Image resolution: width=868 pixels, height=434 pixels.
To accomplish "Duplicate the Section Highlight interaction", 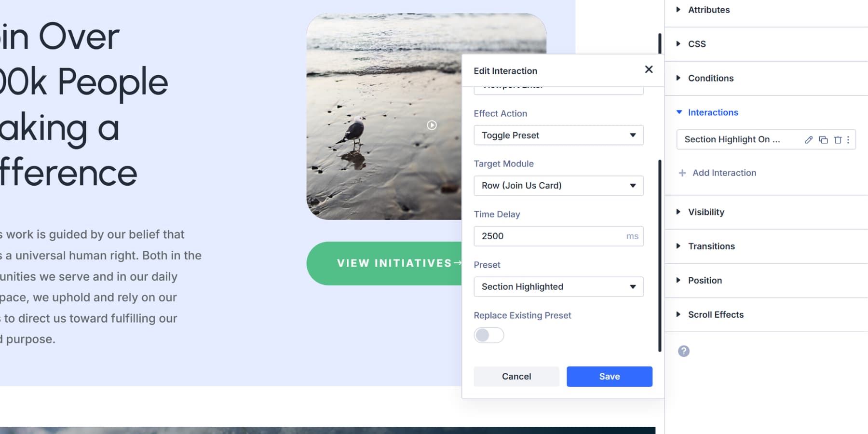I will (x=822, y=140).
